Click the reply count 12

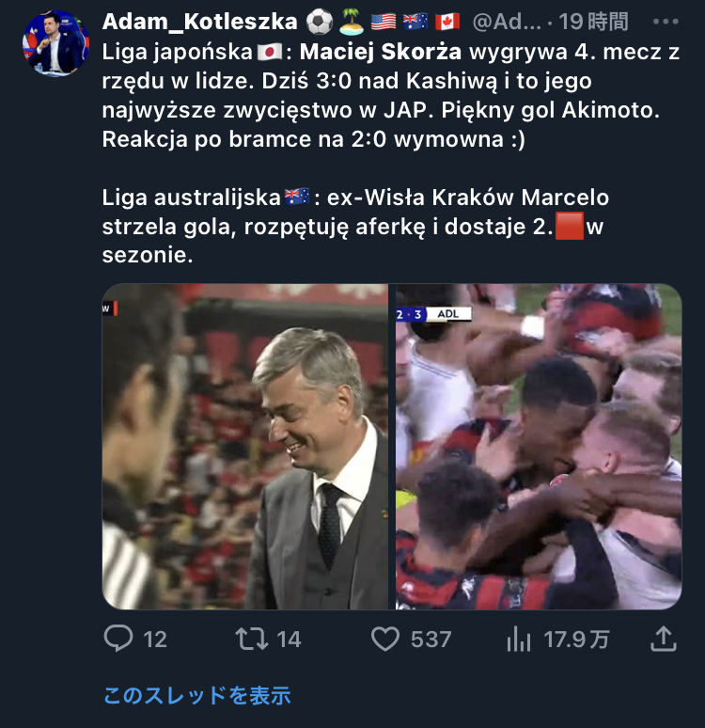155,640
